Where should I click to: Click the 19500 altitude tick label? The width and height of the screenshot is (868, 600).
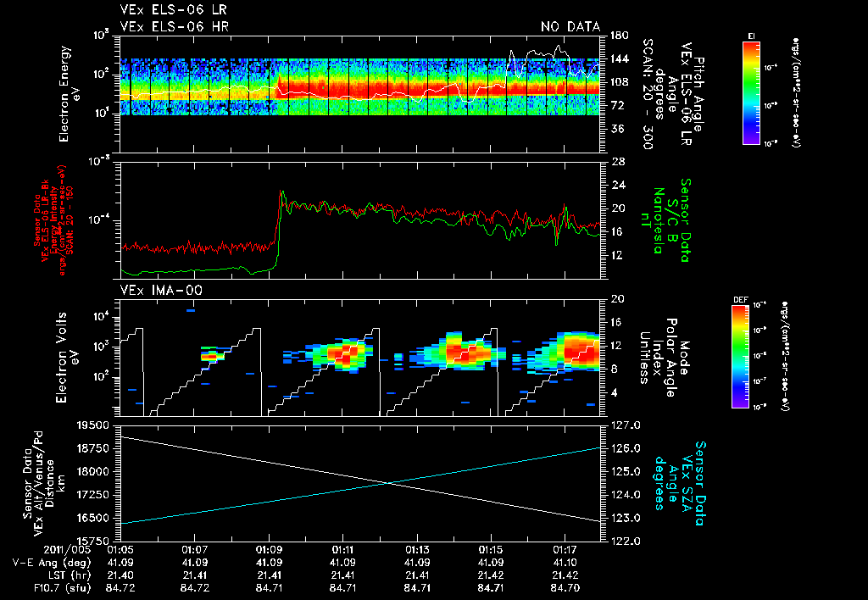pos(93,425)
